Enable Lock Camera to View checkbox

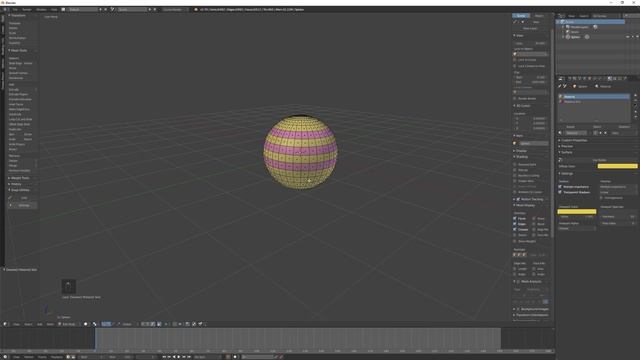pos(515,66)
